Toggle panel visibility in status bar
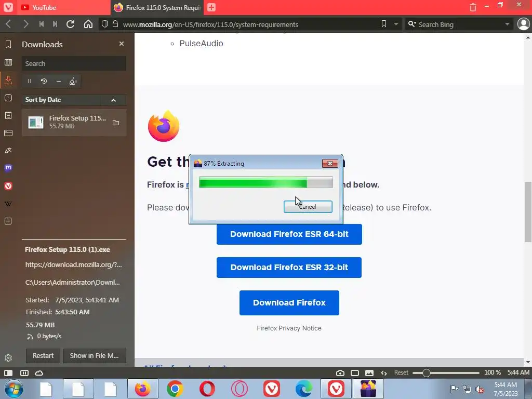 click(8, 373)
